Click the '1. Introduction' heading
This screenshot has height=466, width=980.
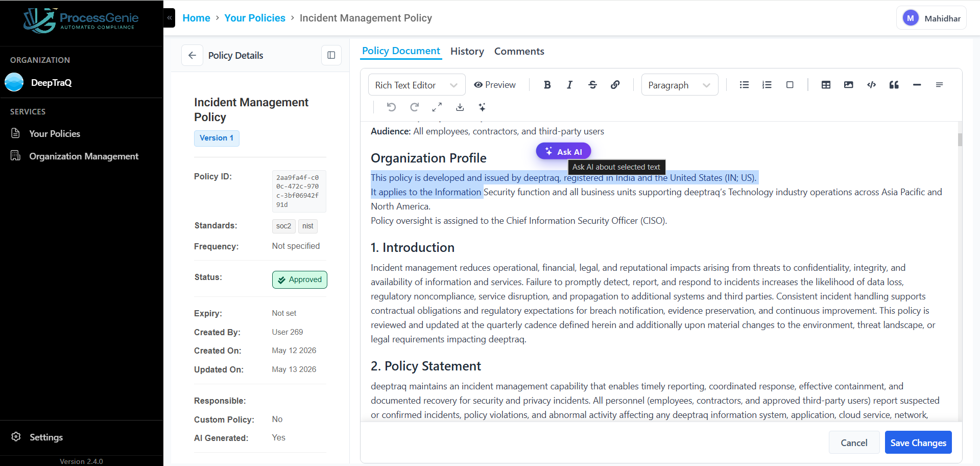point(413,247)
